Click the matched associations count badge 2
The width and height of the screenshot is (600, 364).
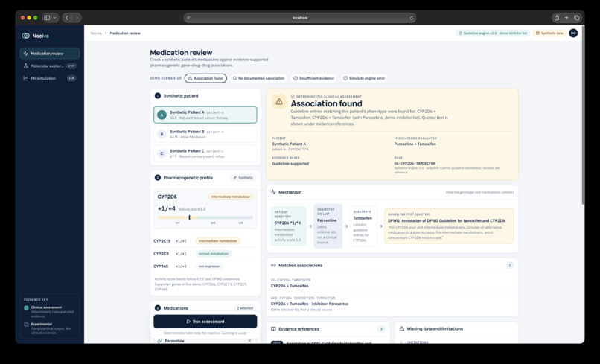[509, 265]
